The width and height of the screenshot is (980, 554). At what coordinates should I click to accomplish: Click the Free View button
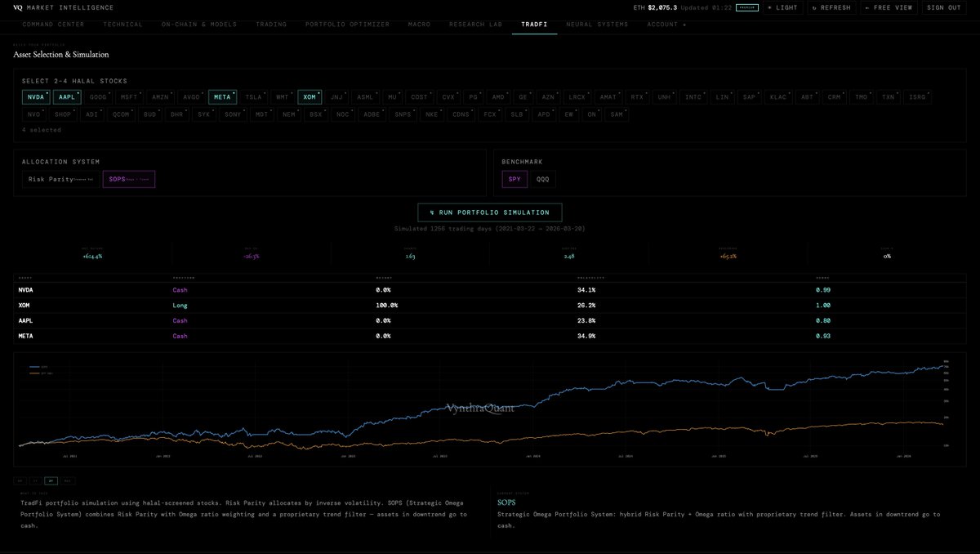[x=889, y=7]
